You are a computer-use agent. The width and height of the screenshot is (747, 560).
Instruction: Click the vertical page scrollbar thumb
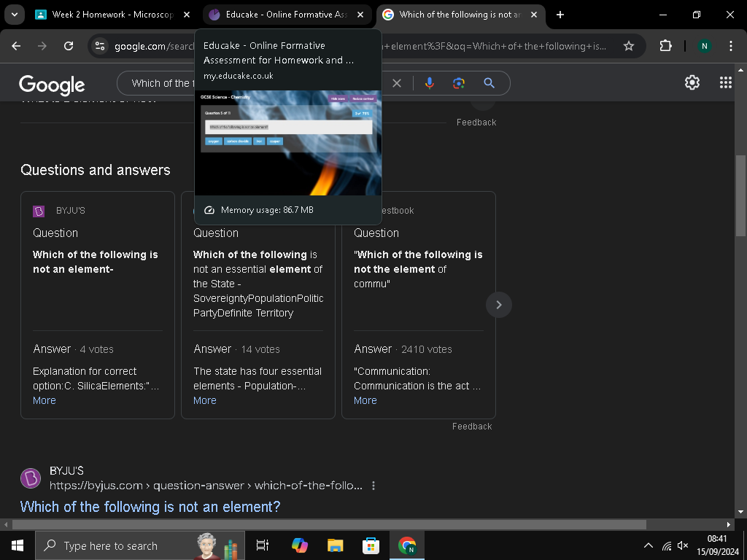tap(740, 195)
